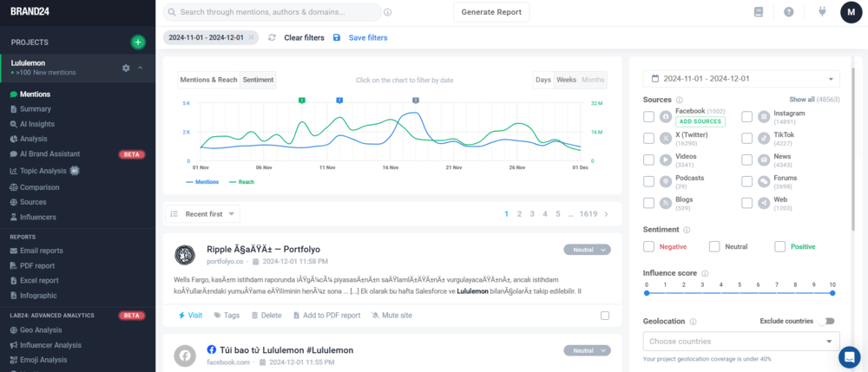Go to page 2 of mentions

519,213
